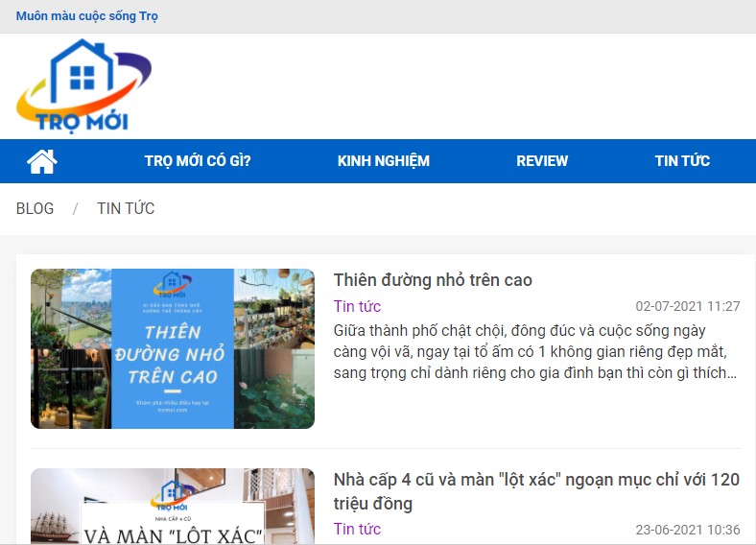Click the date 02-07-2021 11:27
The width and height of the screenshot is (756, 545).
click(x=688, y=306)
